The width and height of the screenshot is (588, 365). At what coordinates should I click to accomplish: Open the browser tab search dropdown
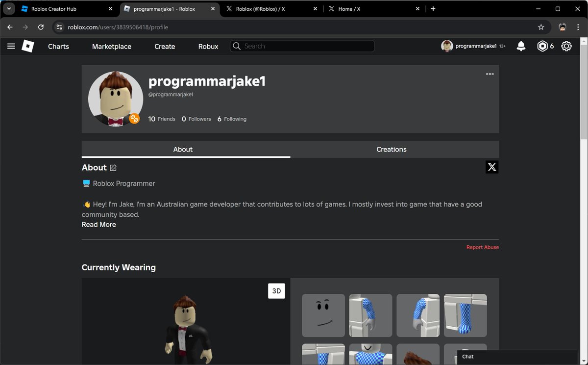click(x=8, y=8)
